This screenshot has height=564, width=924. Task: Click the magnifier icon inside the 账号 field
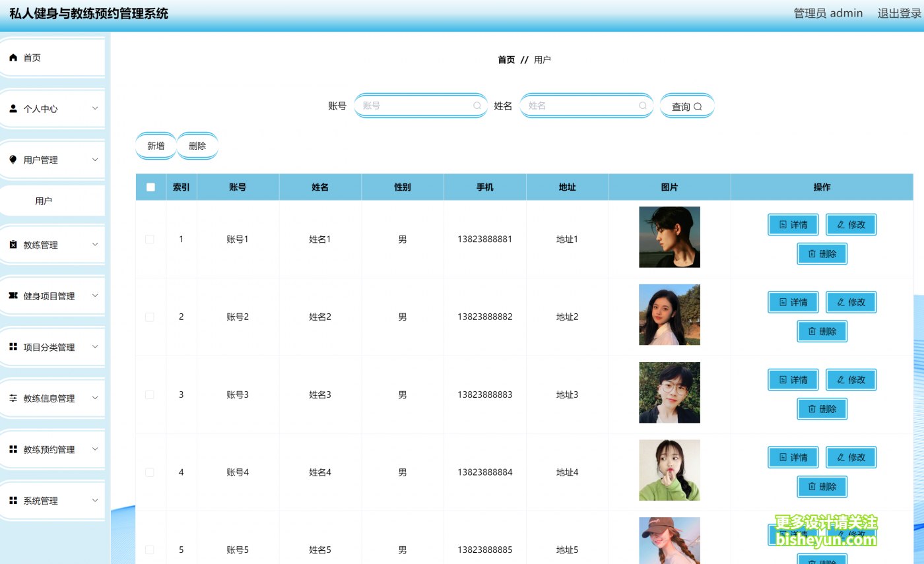click(x=477, y=106)
